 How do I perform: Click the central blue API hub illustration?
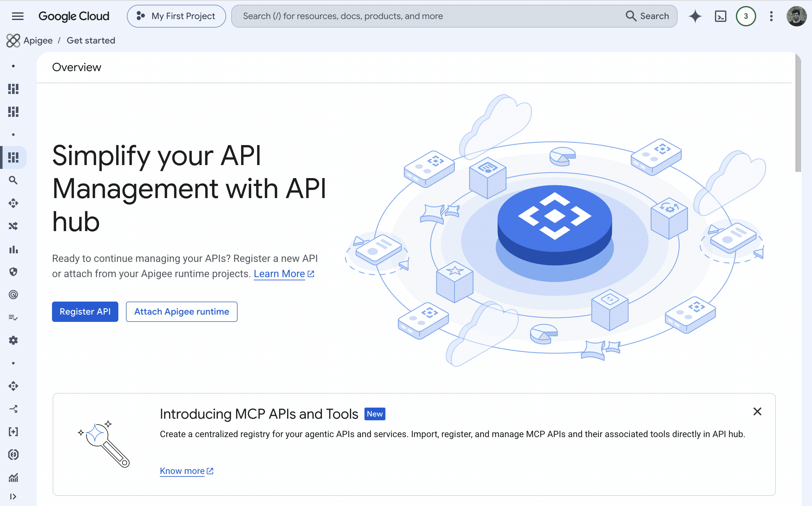[554, 225]
